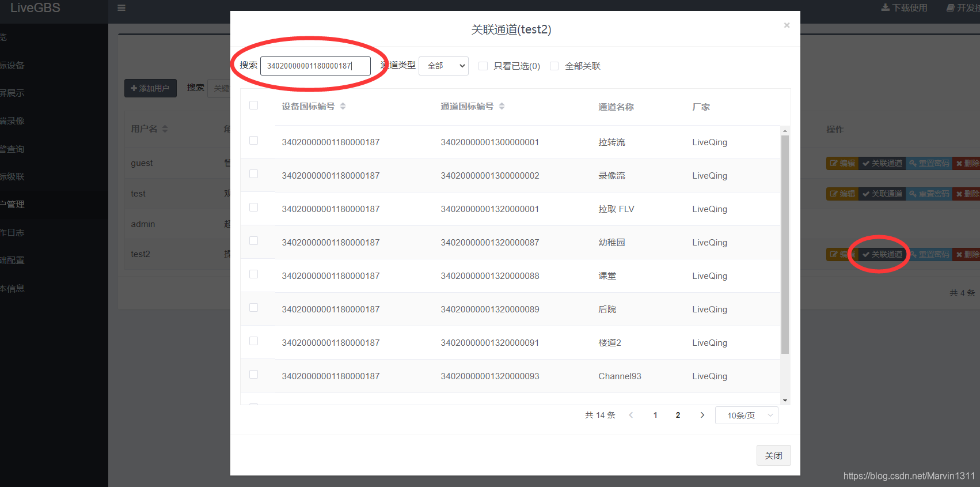The width and height of the screenshot is (980, 487).
Task: Click 重置密码 button for test2 row
Action: [x=929, y=254]
